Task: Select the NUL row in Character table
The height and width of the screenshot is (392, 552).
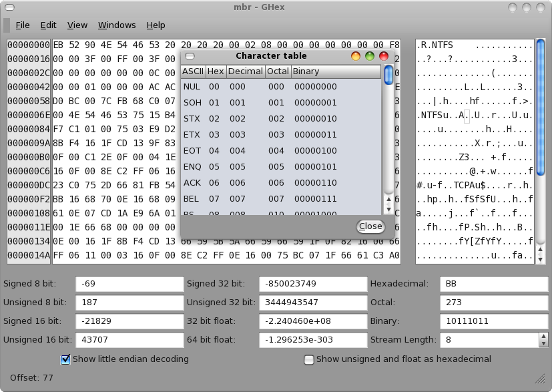Action: coord(281,87)
